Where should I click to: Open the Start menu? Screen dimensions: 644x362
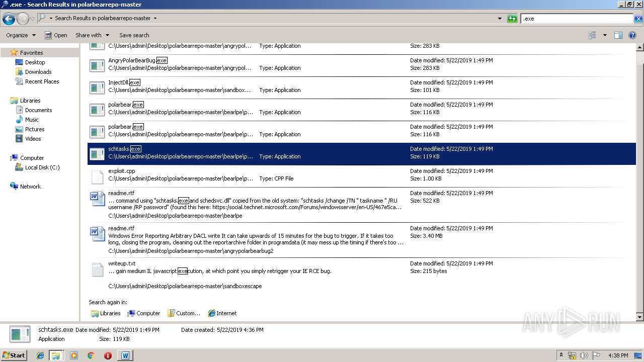click(x=14, y=355)
